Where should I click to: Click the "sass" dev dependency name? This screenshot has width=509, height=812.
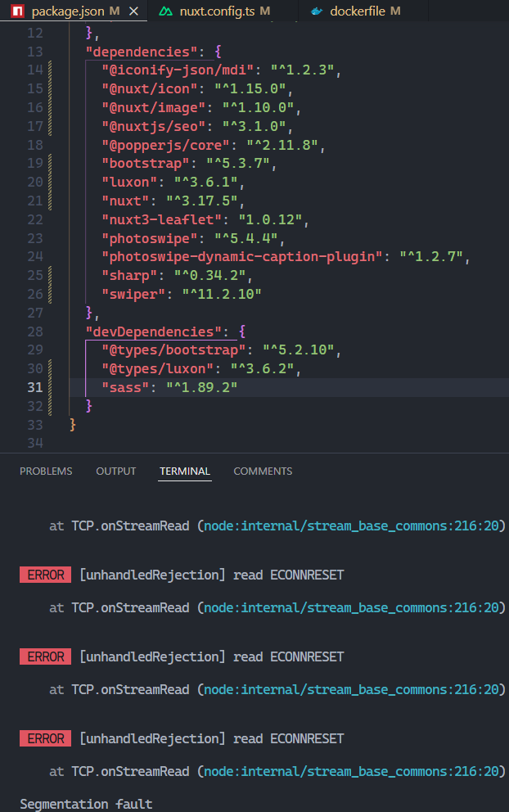126,387
